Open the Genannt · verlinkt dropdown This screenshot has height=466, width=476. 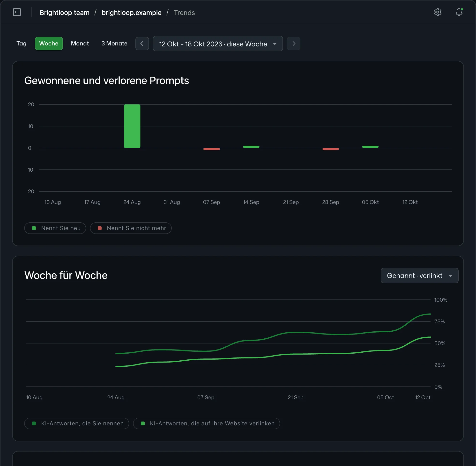point(419,276)
